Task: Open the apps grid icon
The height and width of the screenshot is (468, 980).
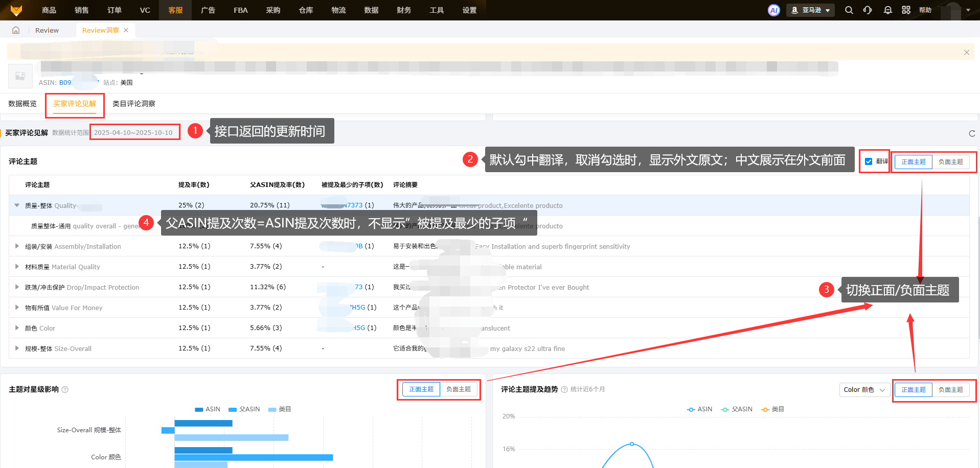Action: pyautogui.click(x=906, y=10)
